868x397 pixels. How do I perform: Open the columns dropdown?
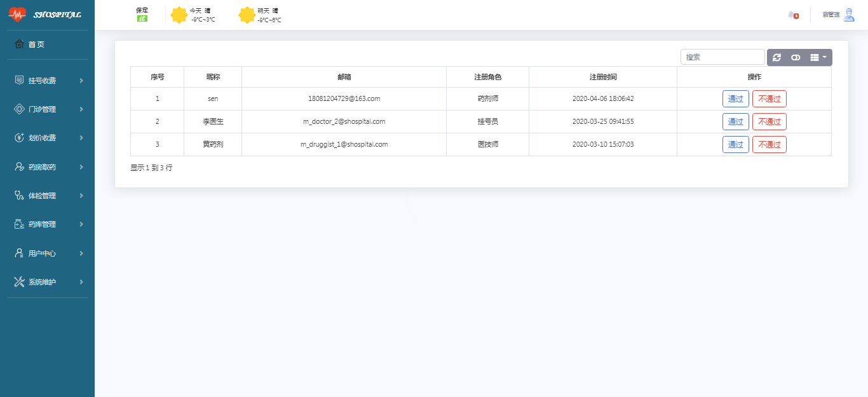click(x=818, y=57)
